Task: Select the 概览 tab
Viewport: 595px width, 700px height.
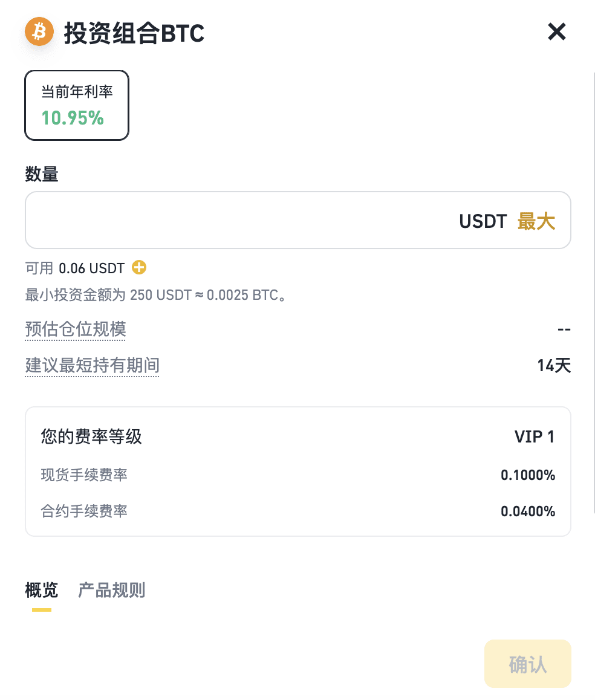Action: (x=42, y=590)
